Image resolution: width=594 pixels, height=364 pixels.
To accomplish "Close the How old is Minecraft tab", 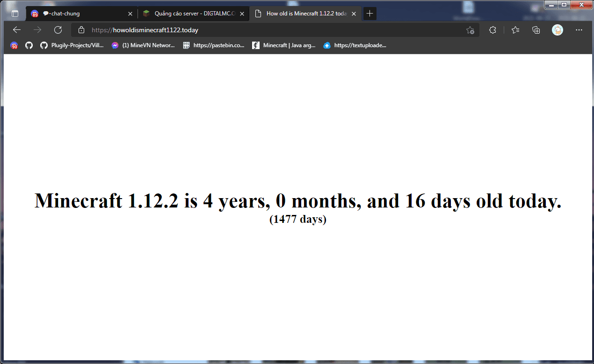I will [354, 14].
